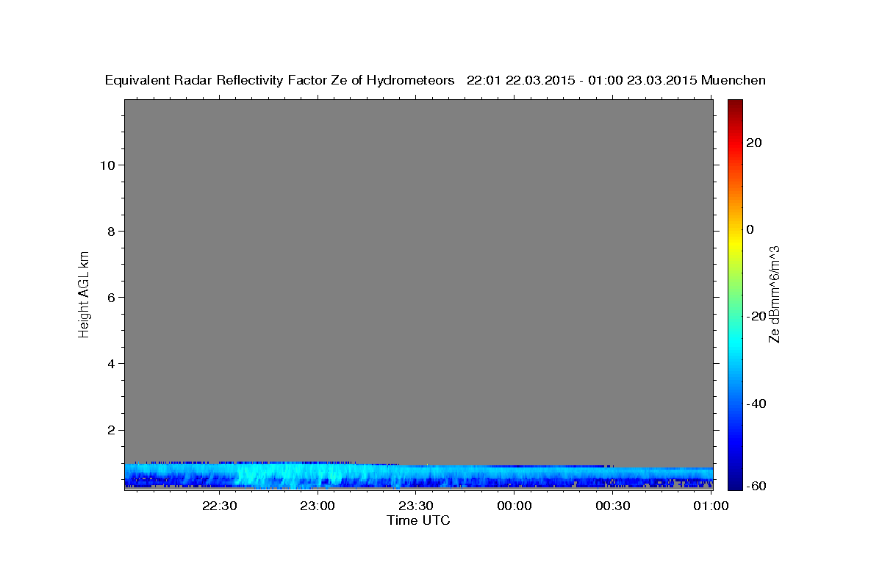Click the time tick label '23:00'
Image resolution: width=882 pixels, height=588 pixels.
pos(318,506)
